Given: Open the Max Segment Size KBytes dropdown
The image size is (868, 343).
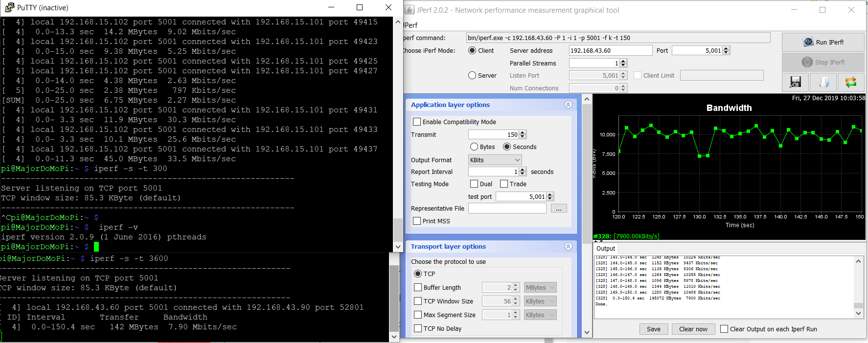Looking at the screenshot, I should tap(540, 315).
